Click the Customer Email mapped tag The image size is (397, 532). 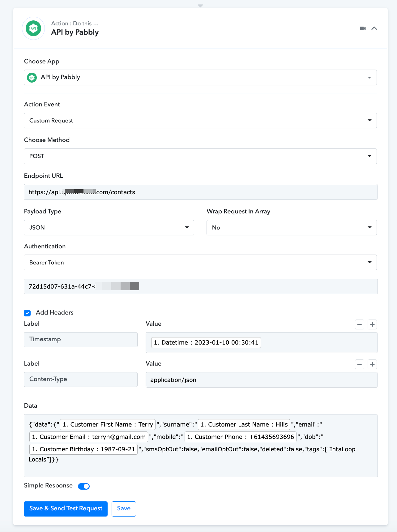(x=89, y=437)
